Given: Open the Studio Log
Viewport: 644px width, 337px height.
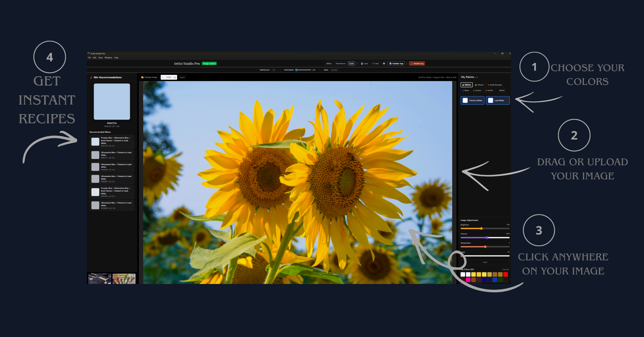Looking at the screenshot, I should click(417, 63).
